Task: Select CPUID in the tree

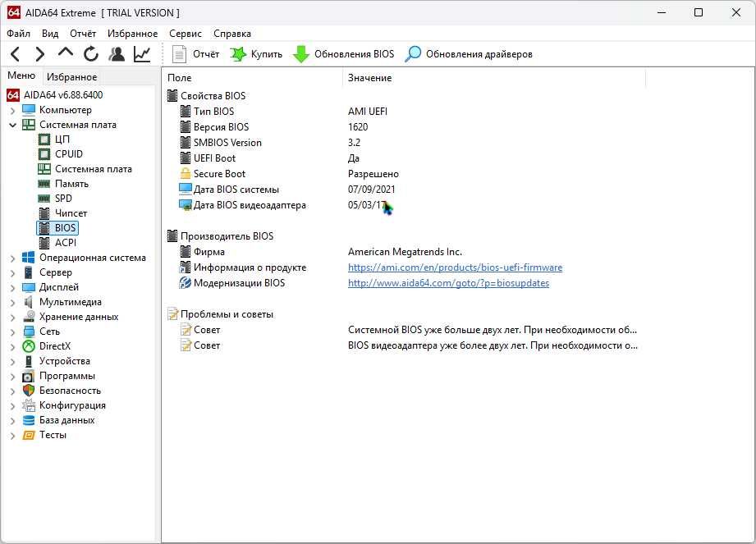Action: pos(69,154)
